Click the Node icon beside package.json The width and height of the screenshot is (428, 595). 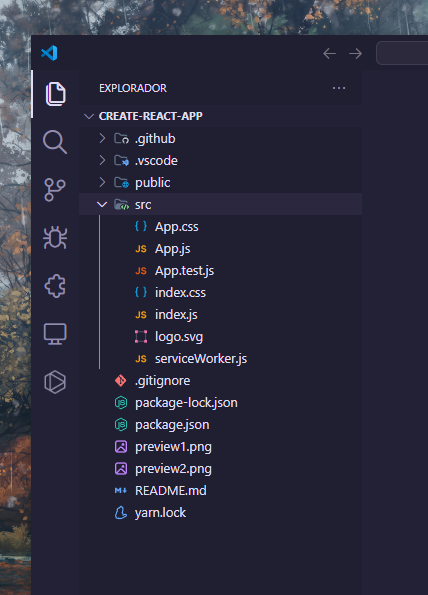point(121,425)
